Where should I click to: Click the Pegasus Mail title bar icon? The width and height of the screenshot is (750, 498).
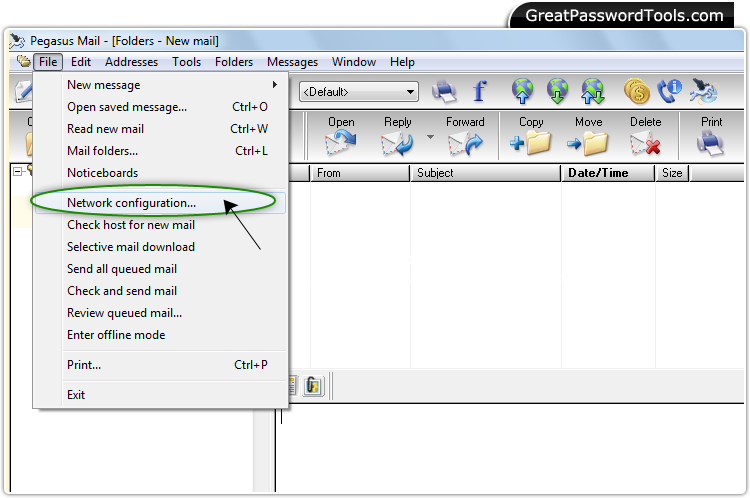pos(17,41)
